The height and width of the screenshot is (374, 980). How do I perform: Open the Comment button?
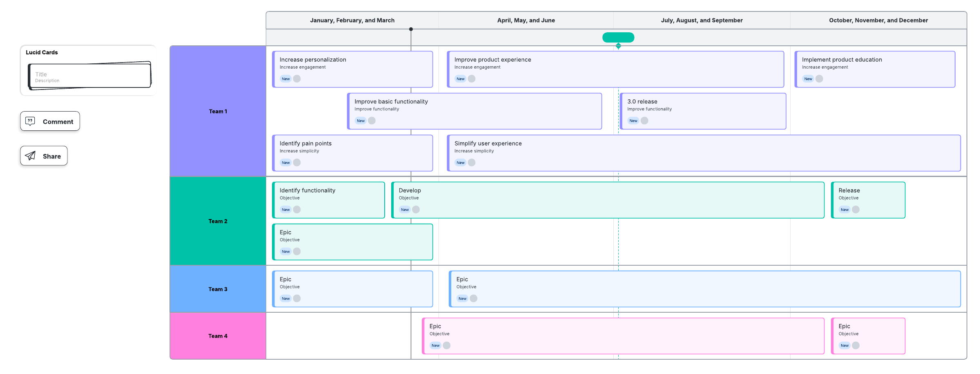coord(50,121)
